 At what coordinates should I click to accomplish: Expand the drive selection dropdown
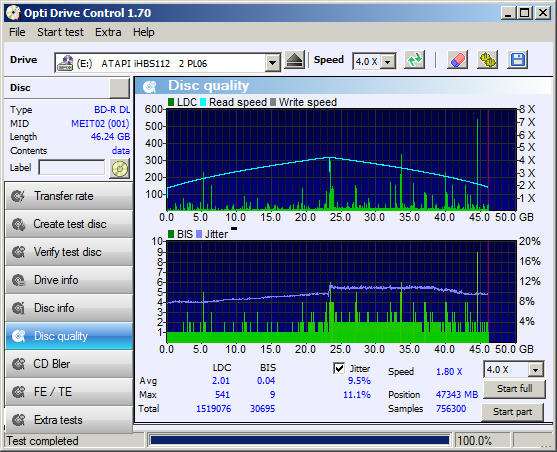[x=272, y=63]
